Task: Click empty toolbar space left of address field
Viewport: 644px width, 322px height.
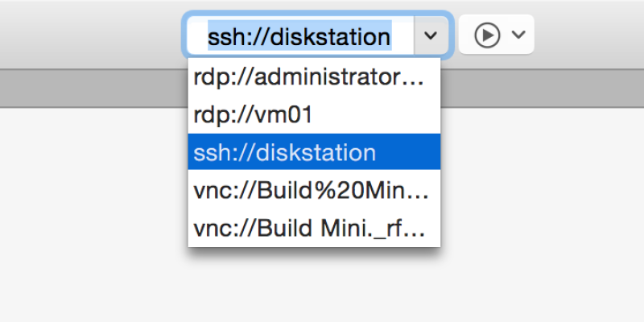Action: coord(89,35)
